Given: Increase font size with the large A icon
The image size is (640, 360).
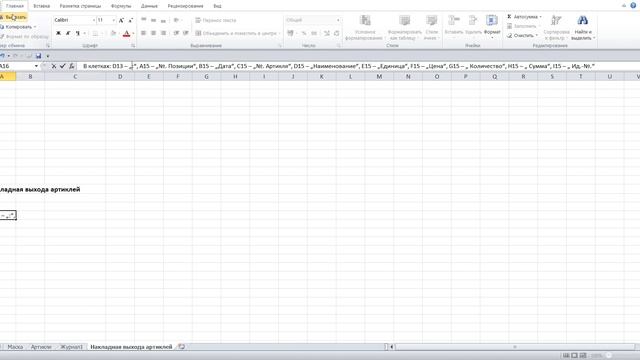Looking at the screenshot, I should pyautogui.click(x=121, y=20).
